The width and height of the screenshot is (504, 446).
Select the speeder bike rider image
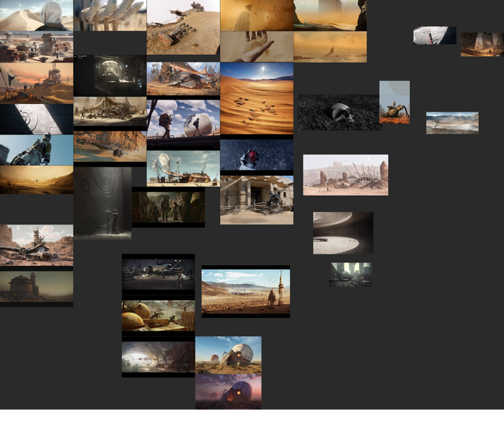(x=256, y=200)
